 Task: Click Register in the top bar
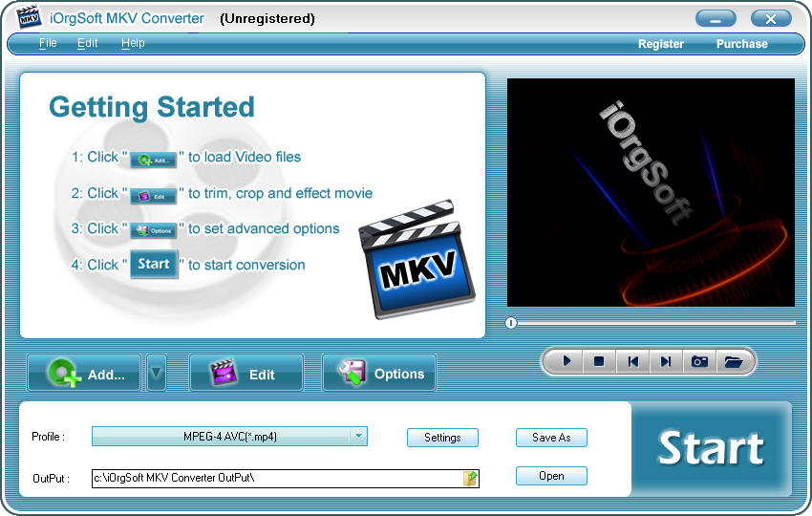pos(661,44)
